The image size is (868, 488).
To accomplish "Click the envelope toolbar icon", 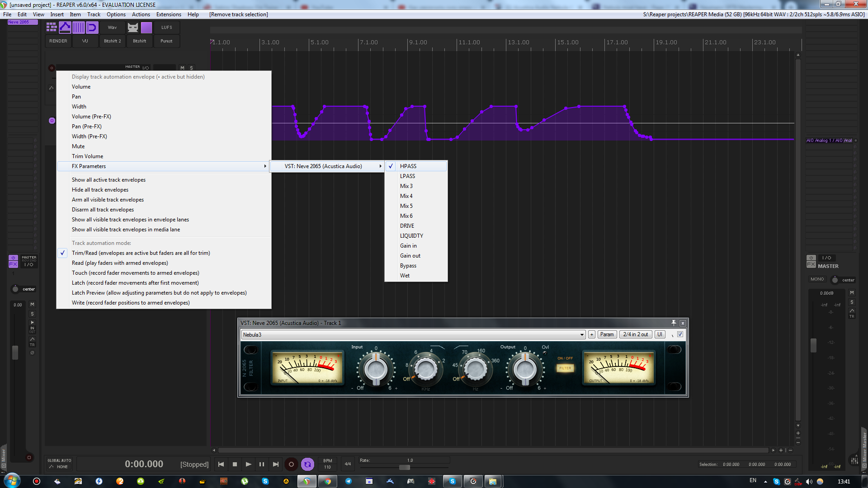I will tap(65, 28).
